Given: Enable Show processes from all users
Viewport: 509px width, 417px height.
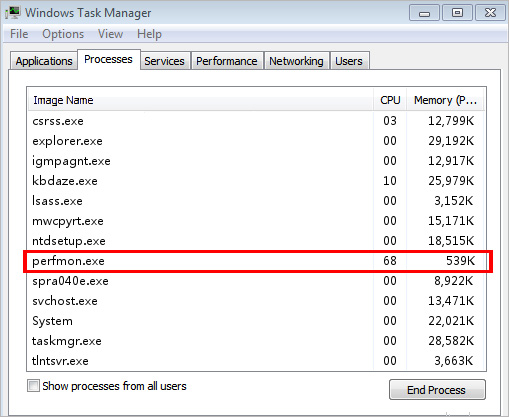Looking at the screenshot, I should pos(33,386).
